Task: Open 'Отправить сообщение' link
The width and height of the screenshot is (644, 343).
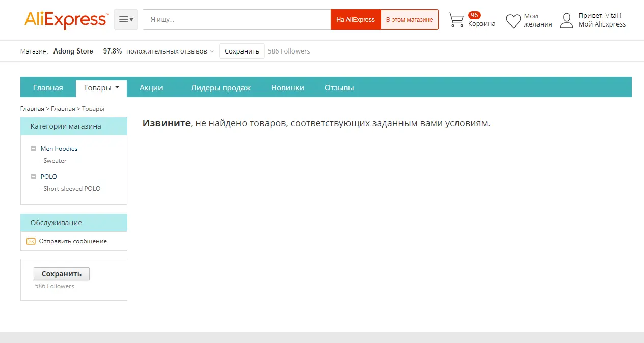Action: [73, 241]
